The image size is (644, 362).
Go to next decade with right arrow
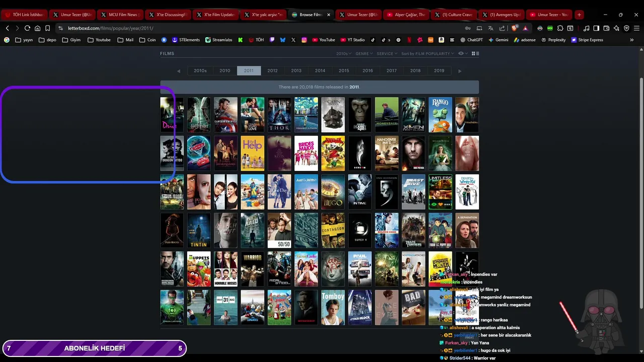(x=459, y=71)
